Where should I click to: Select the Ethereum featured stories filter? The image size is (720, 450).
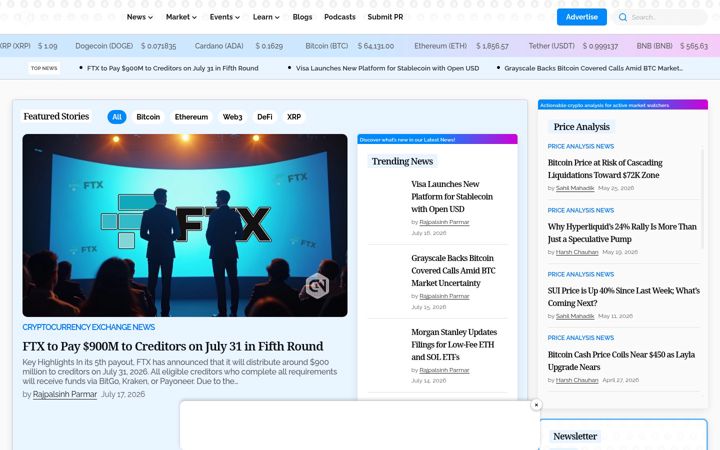coord(191,117)
